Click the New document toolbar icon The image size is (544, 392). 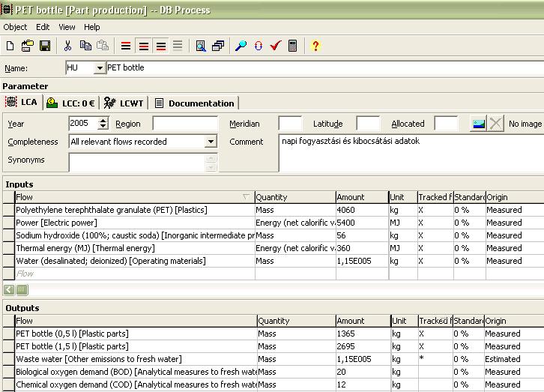click(10, 46)
